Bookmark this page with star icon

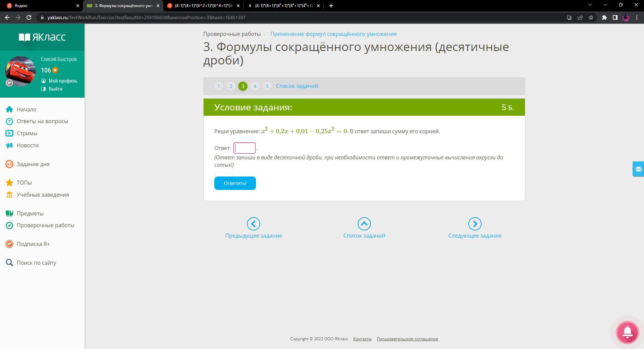pos(591,17)
